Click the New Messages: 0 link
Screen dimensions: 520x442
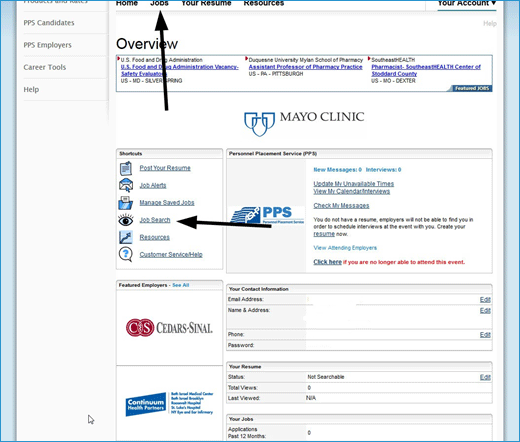337,170
